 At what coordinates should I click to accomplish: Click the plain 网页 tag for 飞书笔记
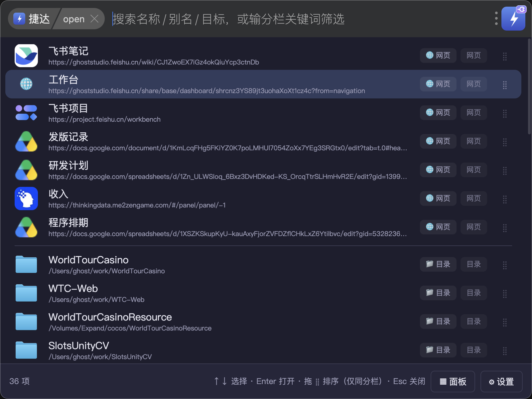[x=474, y=55]
